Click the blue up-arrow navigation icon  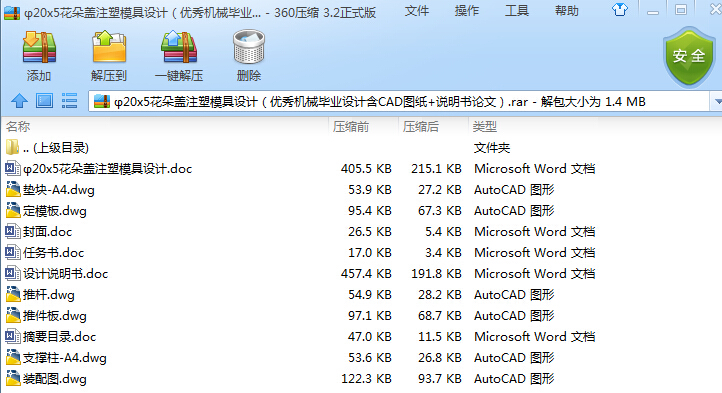point(19,101)
